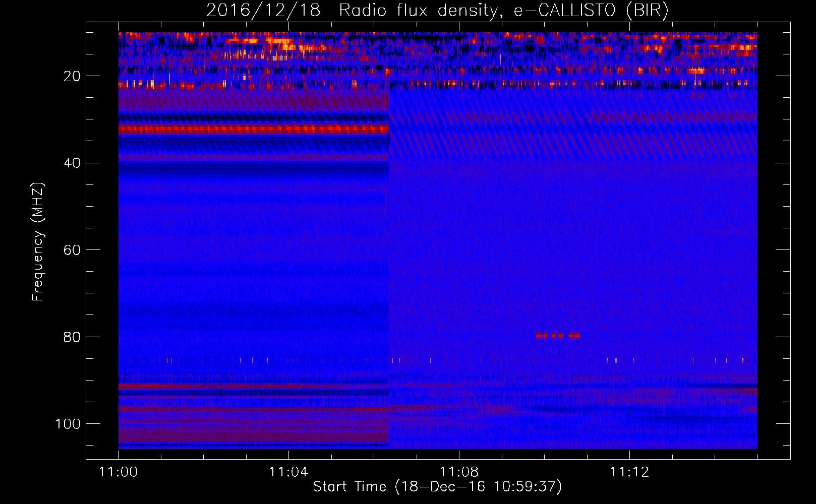
Task: Click the '11:08' time axis label
Action: click(x=459, y=472)
